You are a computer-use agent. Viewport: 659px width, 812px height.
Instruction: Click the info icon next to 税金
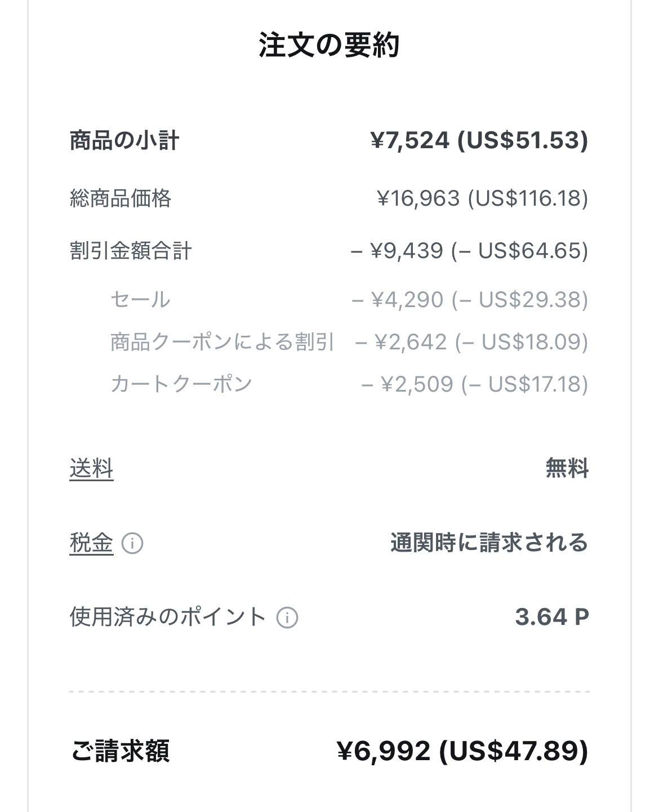132,544
